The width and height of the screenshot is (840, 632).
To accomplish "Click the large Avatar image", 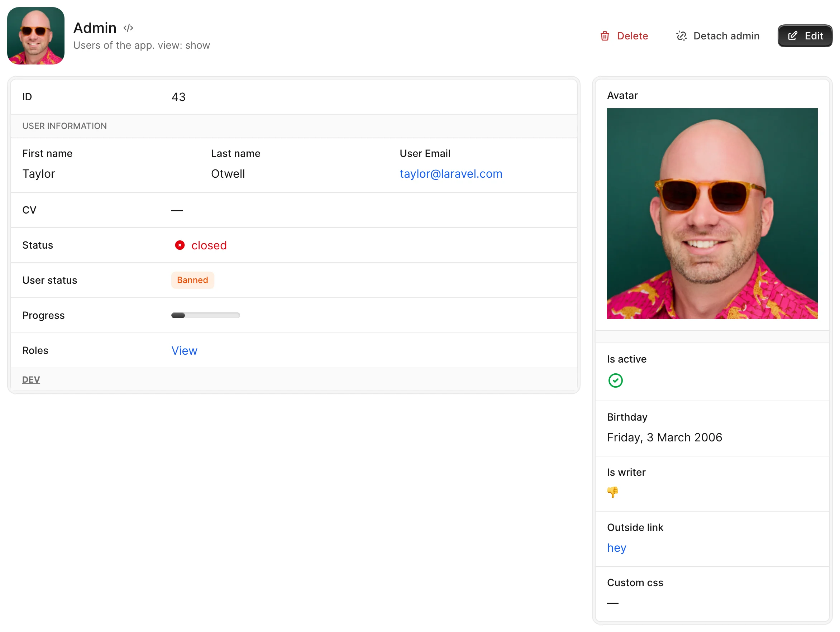I will [x=712, y=214].
